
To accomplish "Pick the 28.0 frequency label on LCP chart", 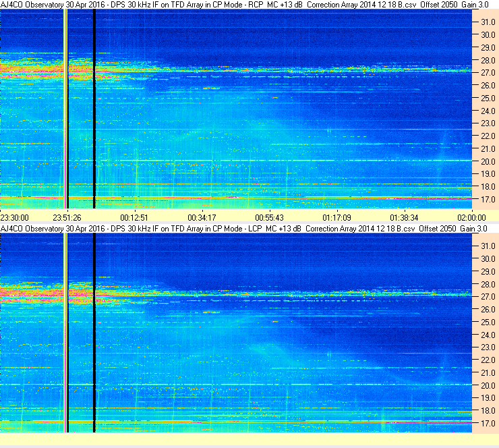I will click(x=488, y=284).
